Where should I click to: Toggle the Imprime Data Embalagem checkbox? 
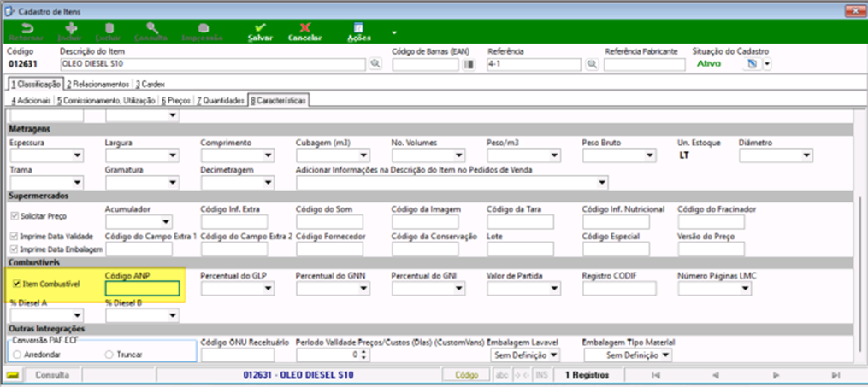15,249
